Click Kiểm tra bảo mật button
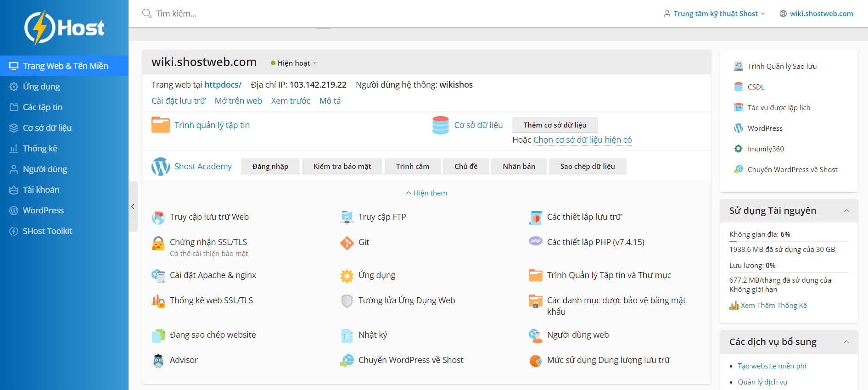868x390 pixels. [x=342, y=167]
